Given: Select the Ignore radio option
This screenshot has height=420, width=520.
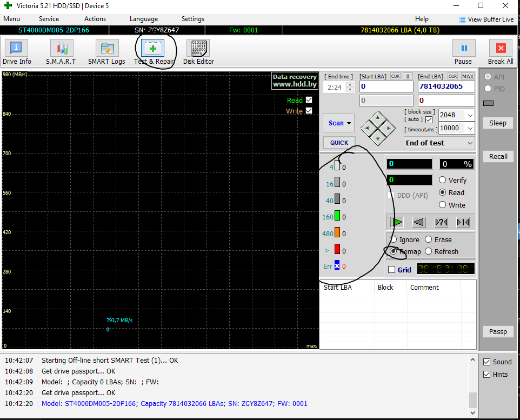Looking at the screenshot, I should (x=394, y=239).
